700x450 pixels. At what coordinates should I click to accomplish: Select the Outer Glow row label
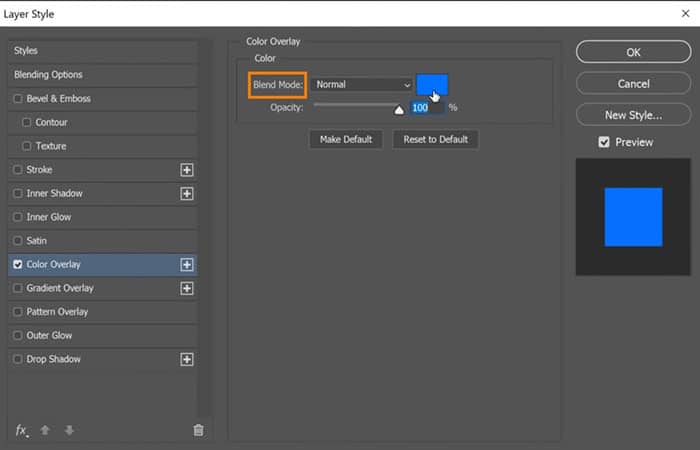tap(49, 335)
